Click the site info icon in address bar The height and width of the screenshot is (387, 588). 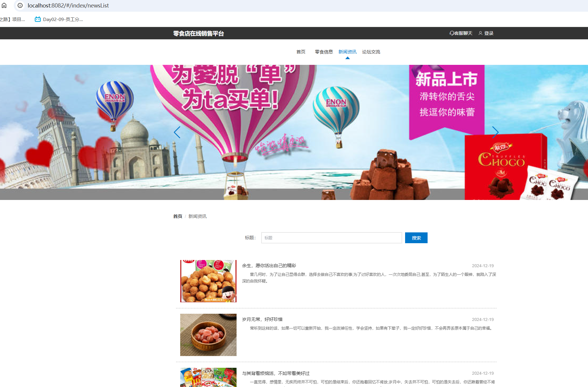[x=20, y=5]
